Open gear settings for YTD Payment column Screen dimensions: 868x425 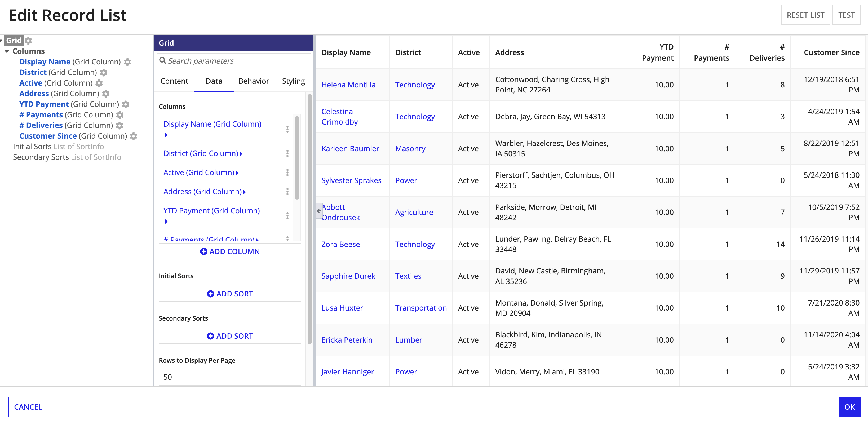pyautogui.click(x=126, y=104)
